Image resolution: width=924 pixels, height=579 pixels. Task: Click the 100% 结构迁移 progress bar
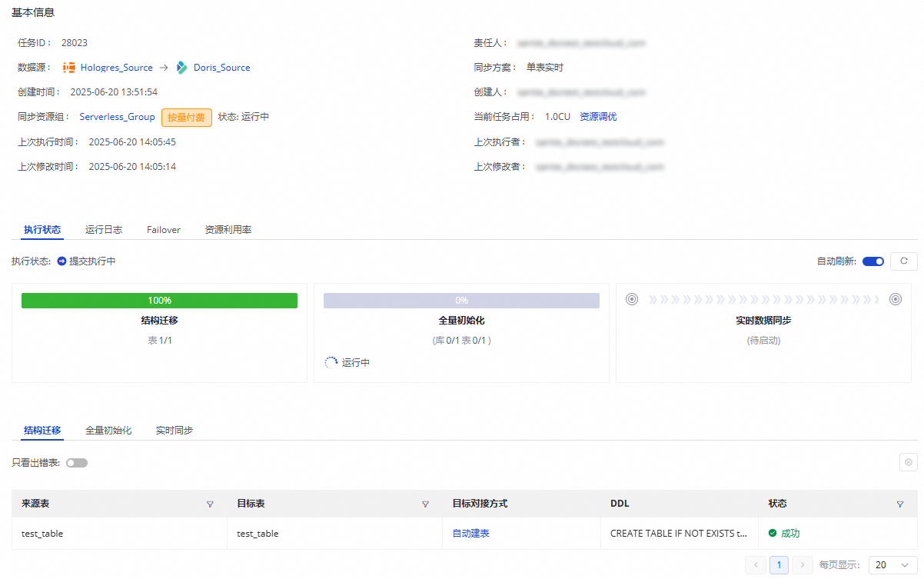(159, 301)
